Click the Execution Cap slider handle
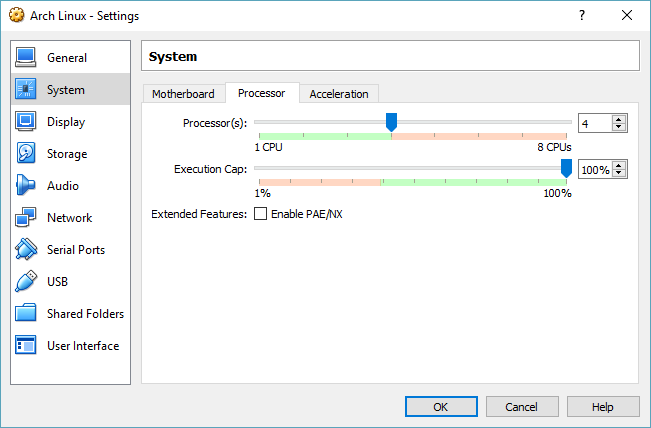This screenshot has height=428, width=651. pyautogui.click(x=566, y=168)
